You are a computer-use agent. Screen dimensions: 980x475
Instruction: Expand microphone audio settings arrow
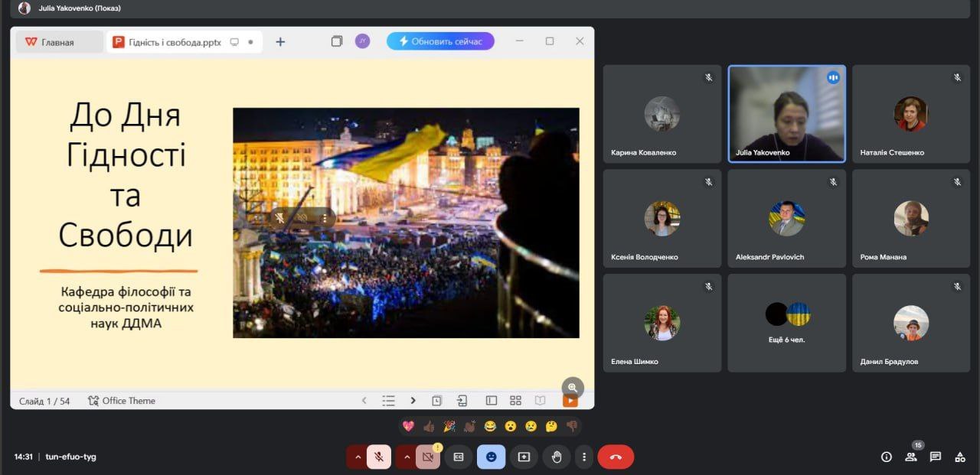(357, 457)
